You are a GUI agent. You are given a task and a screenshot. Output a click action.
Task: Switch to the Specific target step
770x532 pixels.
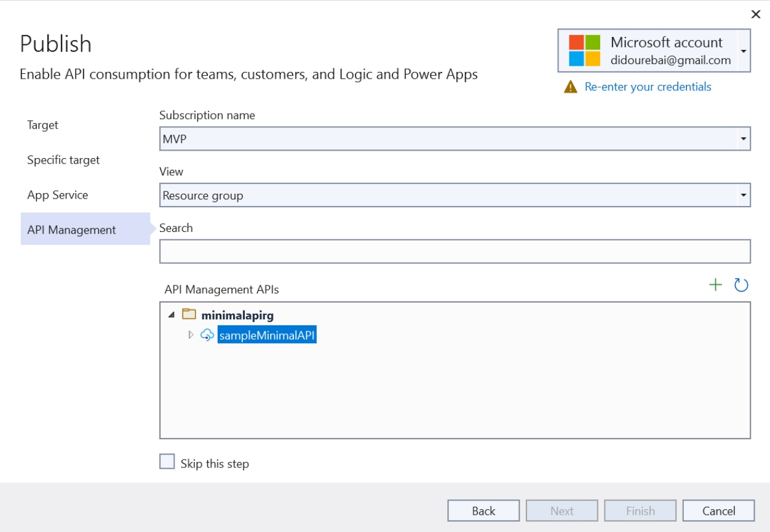click(x=63, y=160)
